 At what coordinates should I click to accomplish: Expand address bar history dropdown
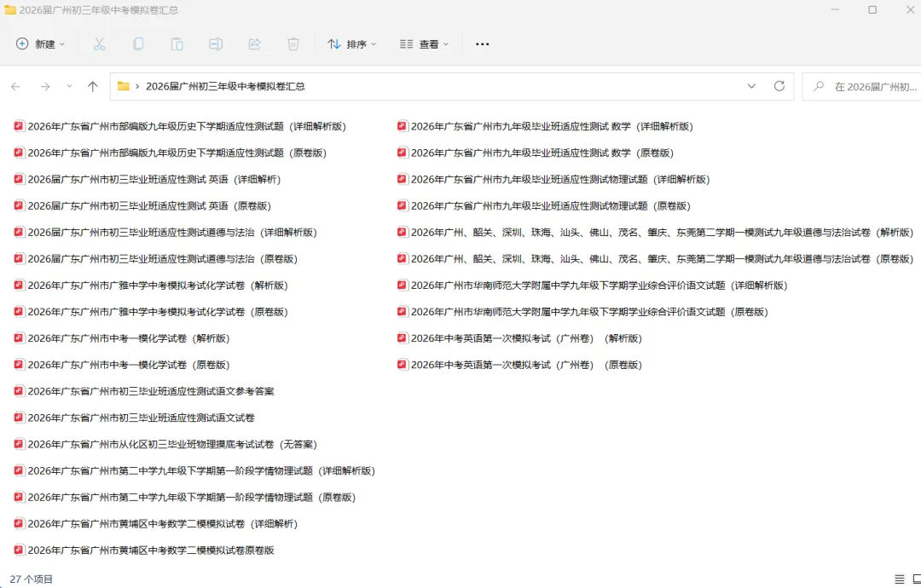pos(751,86)
